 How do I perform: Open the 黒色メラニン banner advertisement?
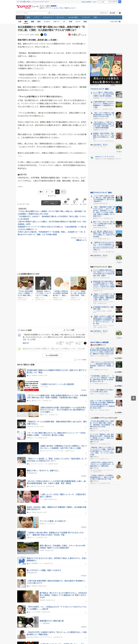click(x=106, y=70)
